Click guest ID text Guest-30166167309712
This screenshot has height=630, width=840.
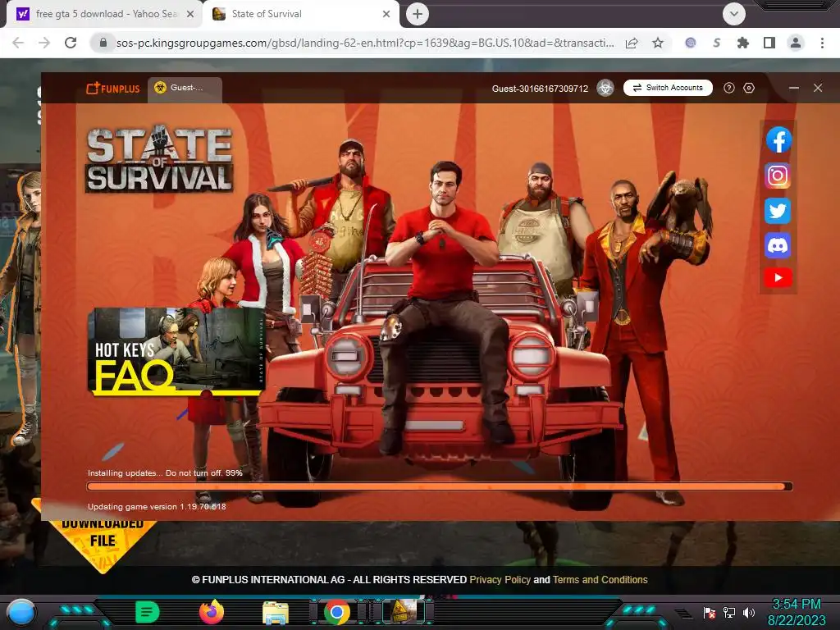click(x=540, y=89)
